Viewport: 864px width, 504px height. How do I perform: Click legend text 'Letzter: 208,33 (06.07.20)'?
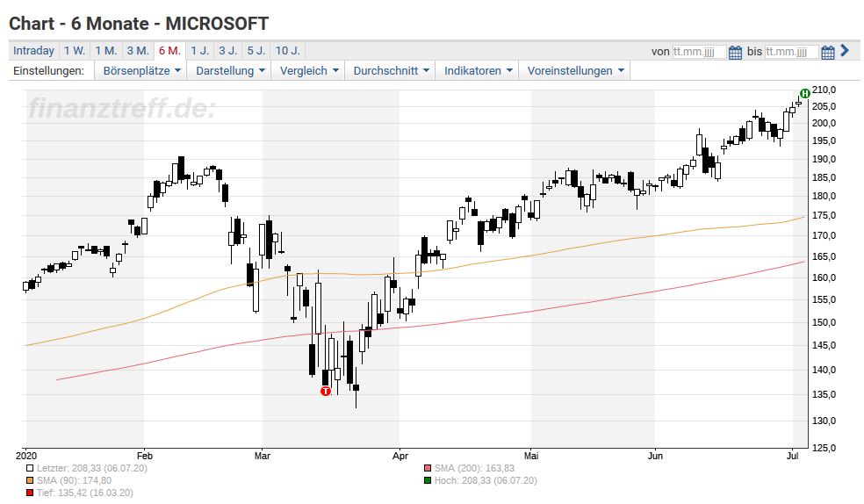tap(92, 468)
